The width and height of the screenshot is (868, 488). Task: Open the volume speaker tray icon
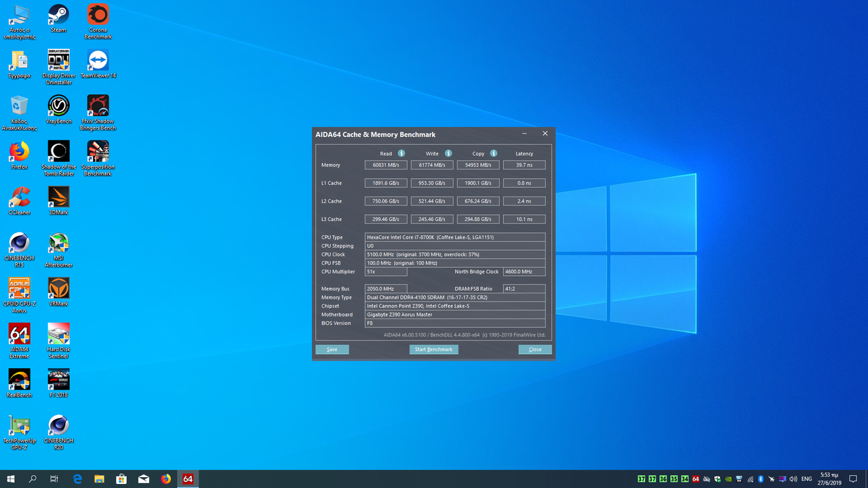pos(793,479)
